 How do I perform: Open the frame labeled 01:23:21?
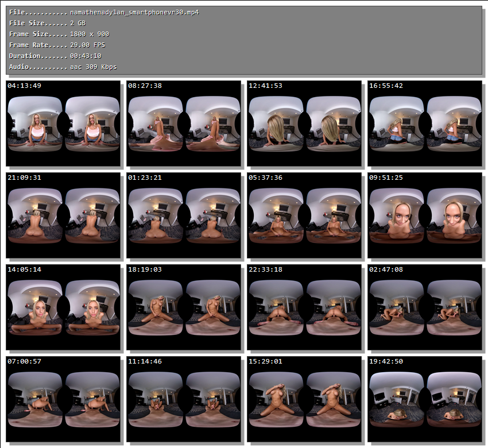(x=184, y=215)
